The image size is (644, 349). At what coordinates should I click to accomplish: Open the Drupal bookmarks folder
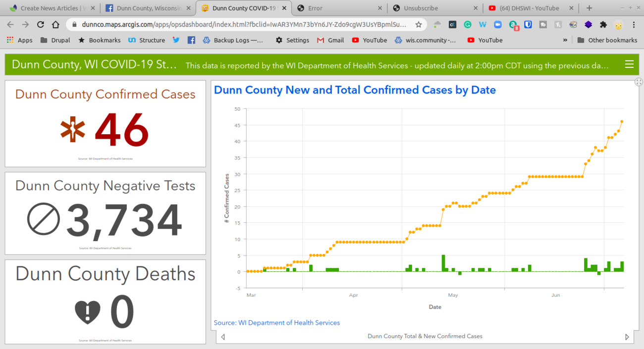pos(55,40)
